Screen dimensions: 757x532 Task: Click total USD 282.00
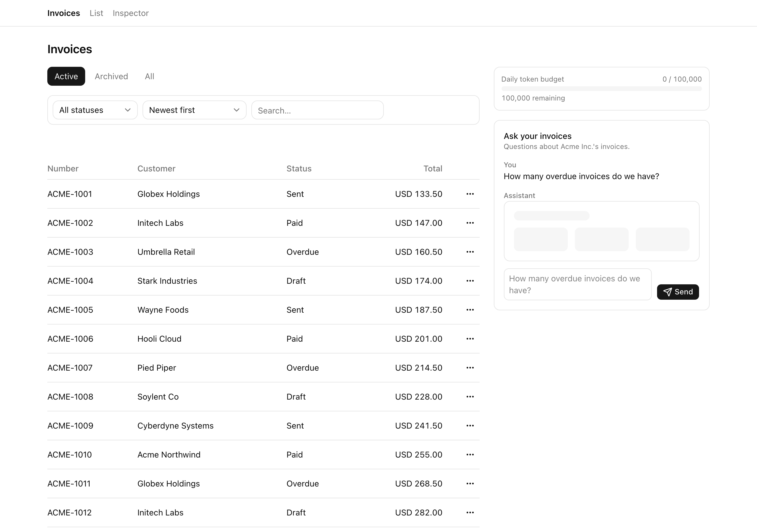(x=419, y=513)
